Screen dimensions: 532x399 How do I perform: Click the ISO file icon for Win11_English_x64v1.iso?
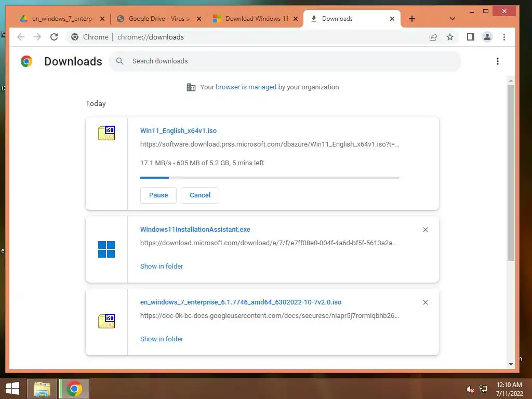click(107, 132)
